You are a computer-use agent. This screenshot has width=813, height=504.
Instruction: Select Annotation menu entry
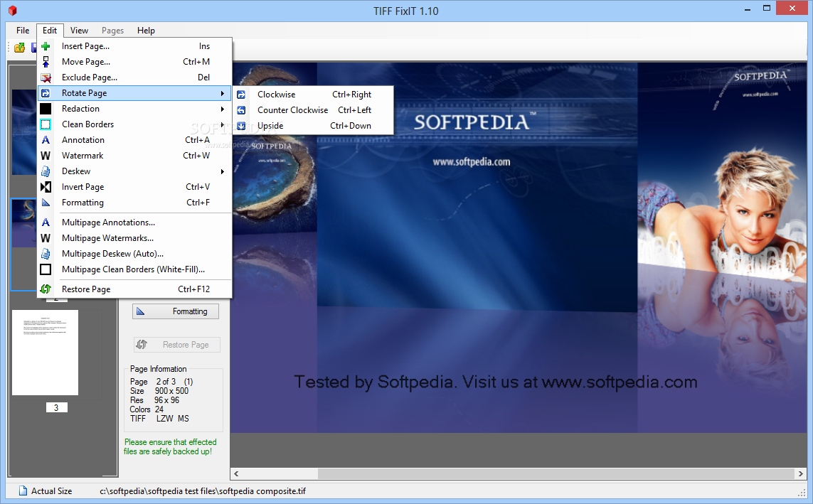point(135,140)
